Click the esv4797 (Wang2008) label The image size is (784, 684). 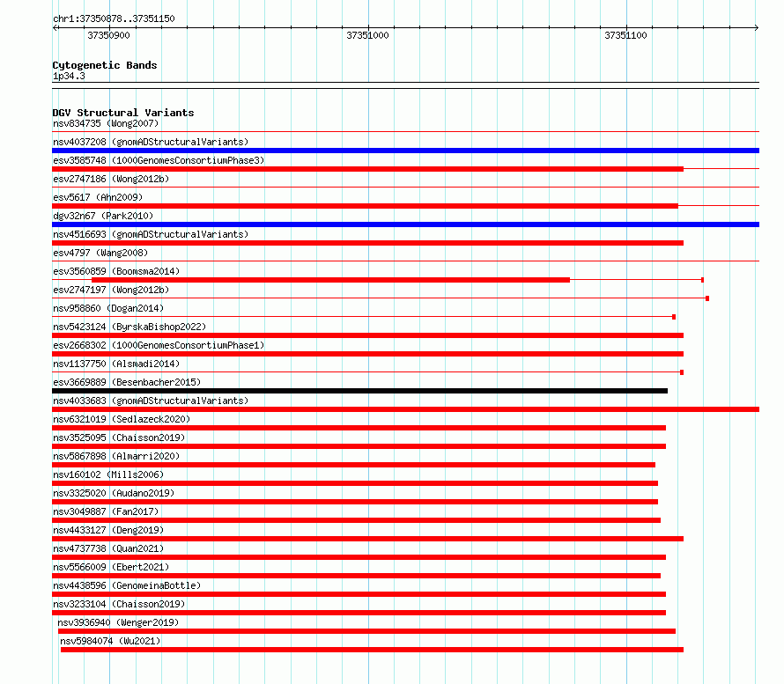click(x=100, y=253)
